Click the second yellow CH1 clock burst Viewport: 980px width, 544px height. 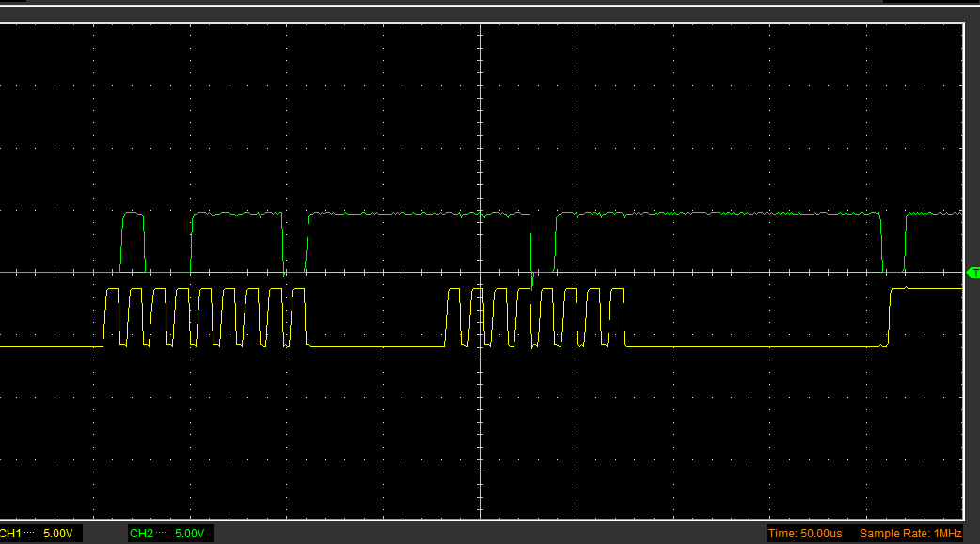click(x=534, y=317)
